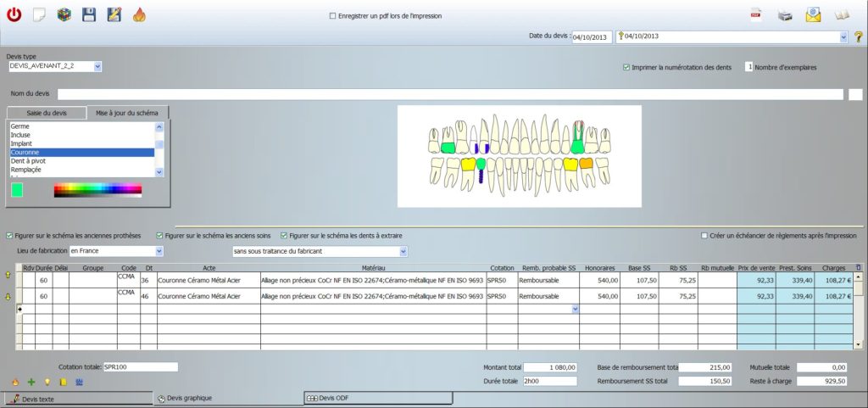Export the quote via PDF icon
The width and height of the screenshot is (868, 408).
[755, 15]
